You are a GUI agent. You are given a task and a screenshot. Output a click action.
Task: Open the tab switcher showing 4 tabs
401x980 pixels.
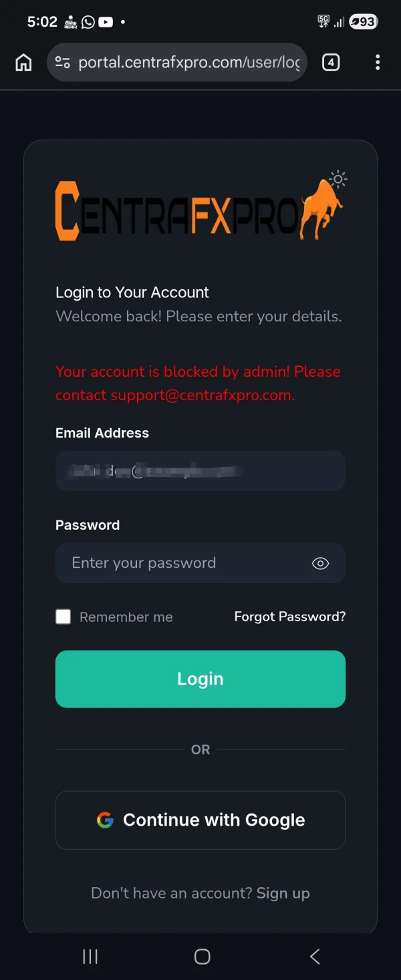331,63
